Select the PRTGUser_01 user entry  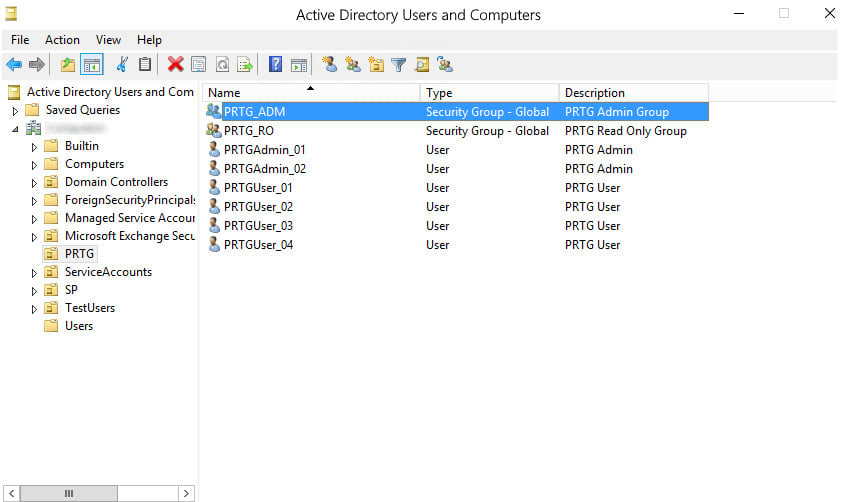258,188
